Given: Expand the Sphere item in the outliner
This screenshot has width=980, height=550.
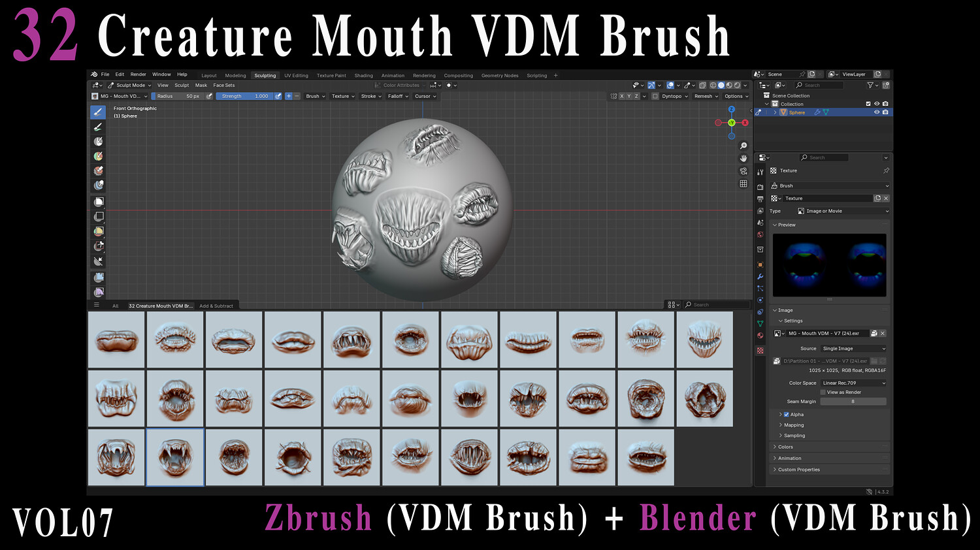Looking at the screenshot, I should click(776, 112).
